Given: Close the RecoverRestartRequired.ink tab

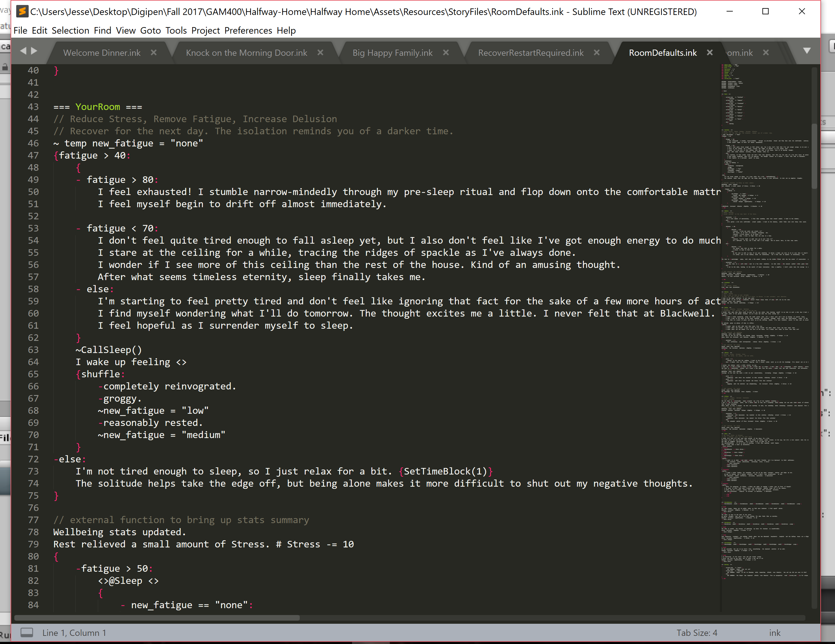Looking at the screenshot, I should tap(596, 52).
